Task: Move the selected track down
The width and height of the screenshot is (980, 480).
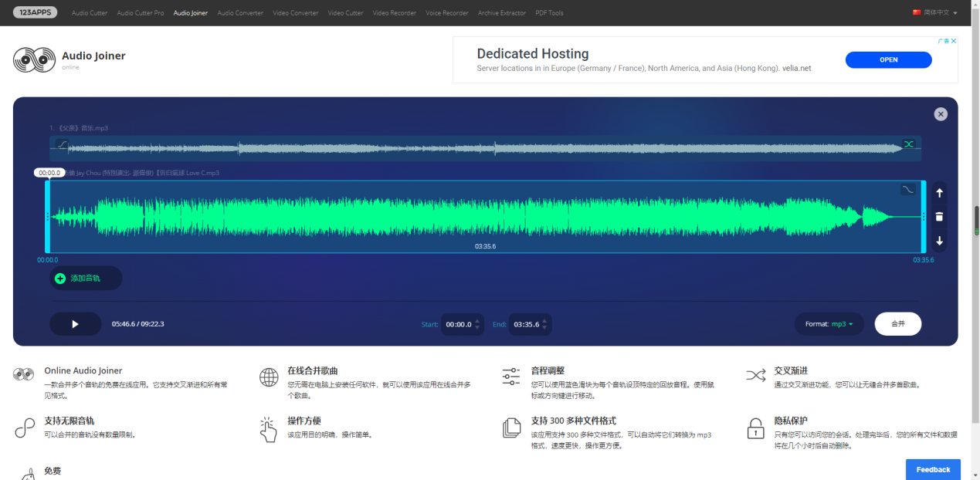Action: tap(940, 241)
